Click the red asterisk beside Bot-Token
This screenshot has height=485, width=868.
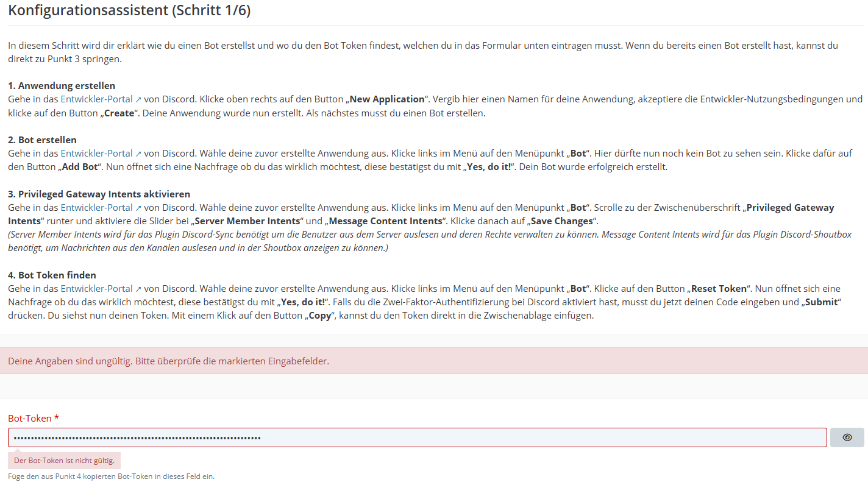coord(57,418)
